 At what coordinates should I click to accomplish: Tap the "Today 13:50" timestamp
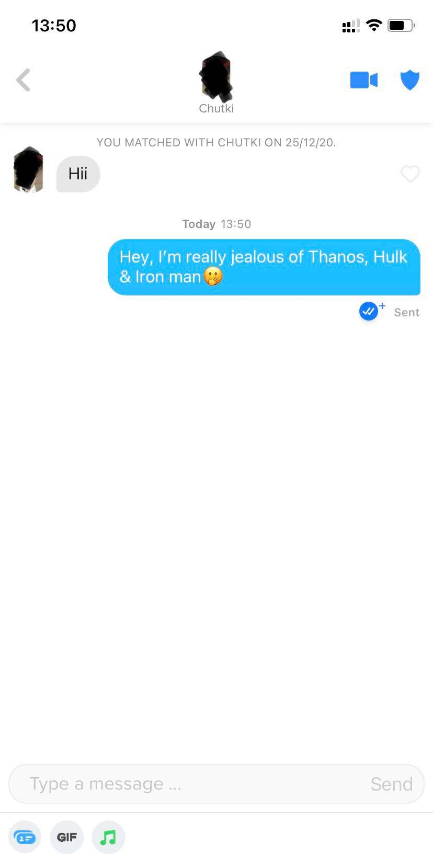(x=216, y=224)
